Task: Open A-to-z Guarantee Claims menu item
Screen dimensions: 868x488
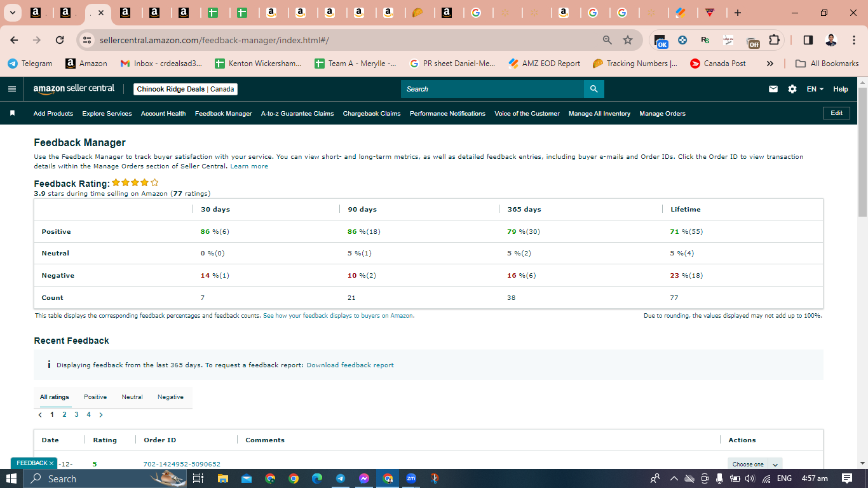Action: pyautogui.click(x=297, y=114)
